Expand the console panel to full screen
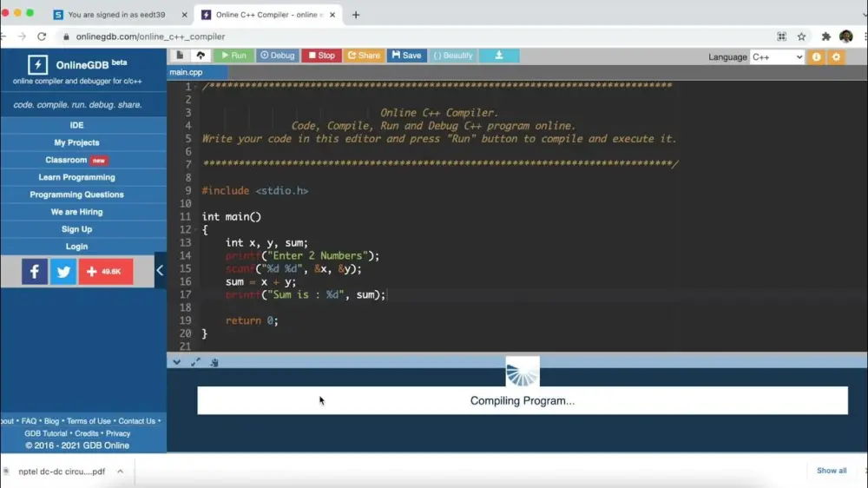 pyautogui.click(x=195, y=362)
